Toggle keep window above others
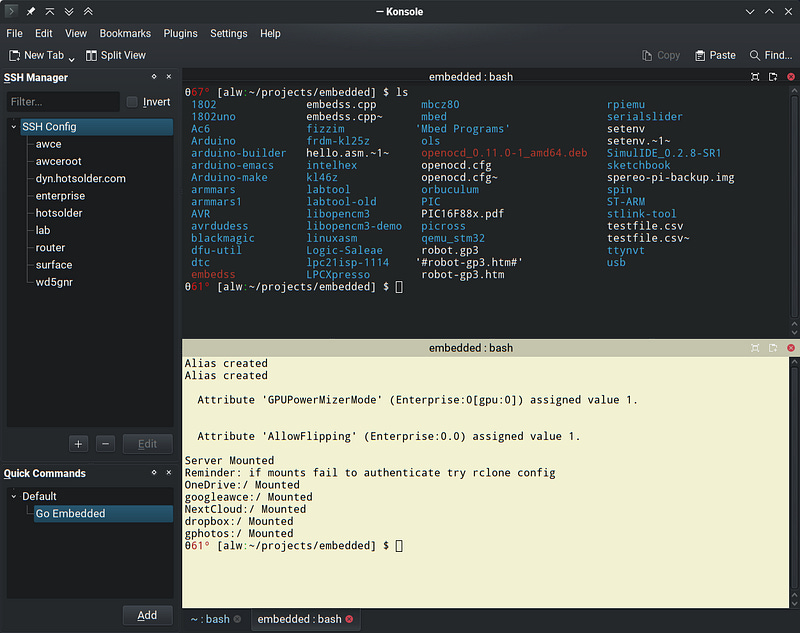The width and height of the screenshot is (800, 633). click(x=88, y=11)
